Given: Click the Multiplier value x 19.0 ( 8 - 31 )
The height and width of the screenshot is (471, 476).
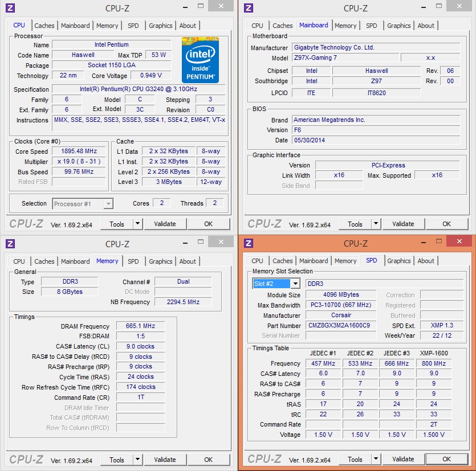Looking at the screenshot, I should pos(79,161).
